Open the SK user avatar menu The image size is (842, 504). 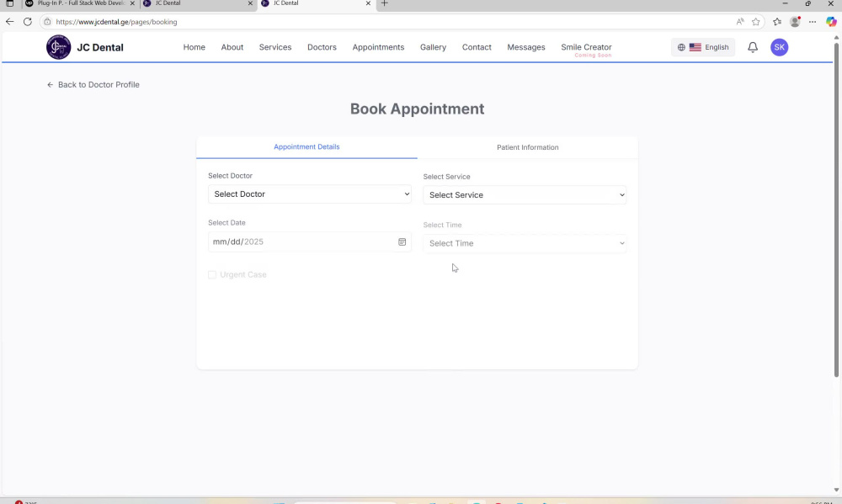(x=779, y=47)
